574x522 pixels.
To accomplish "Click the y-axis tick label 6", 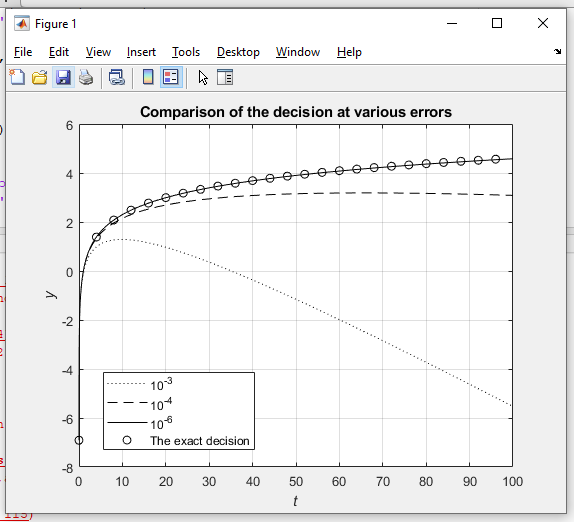I will [x=70, y=126].
